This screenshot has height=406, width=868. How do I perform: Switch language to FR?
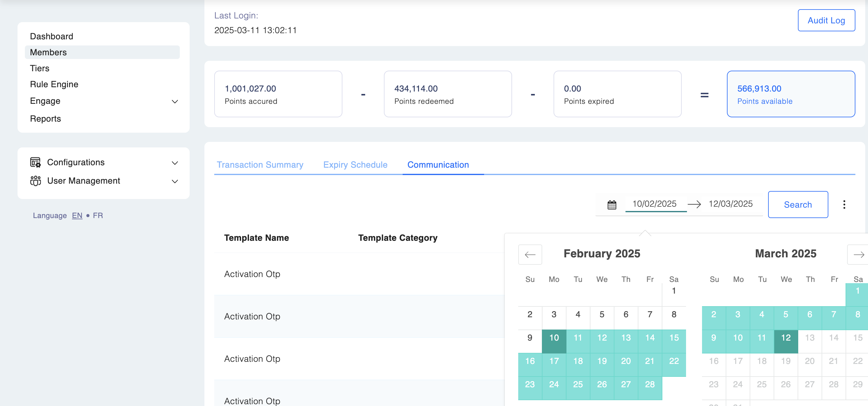pyautogui.click(x=98, y=216)
